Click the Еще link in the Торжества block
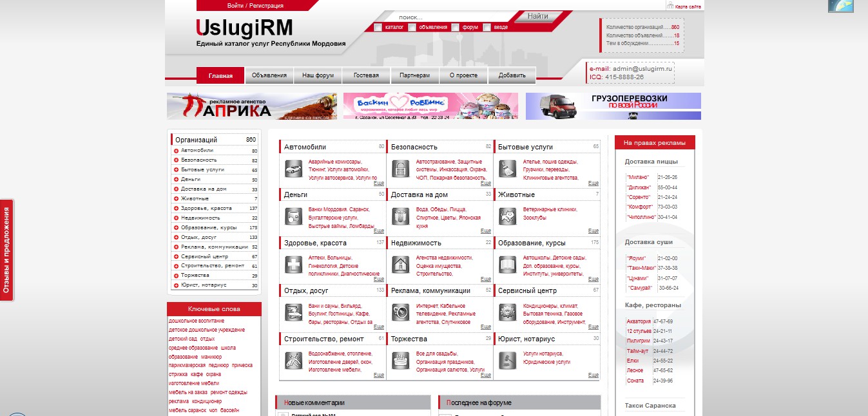 pyautogui.click(x=486, y=375)
